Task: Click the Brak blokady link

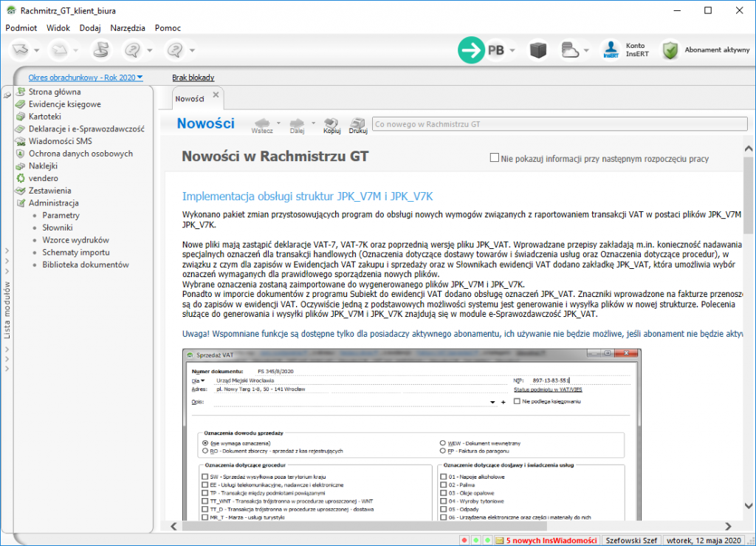Action: (x=193, y=77)
